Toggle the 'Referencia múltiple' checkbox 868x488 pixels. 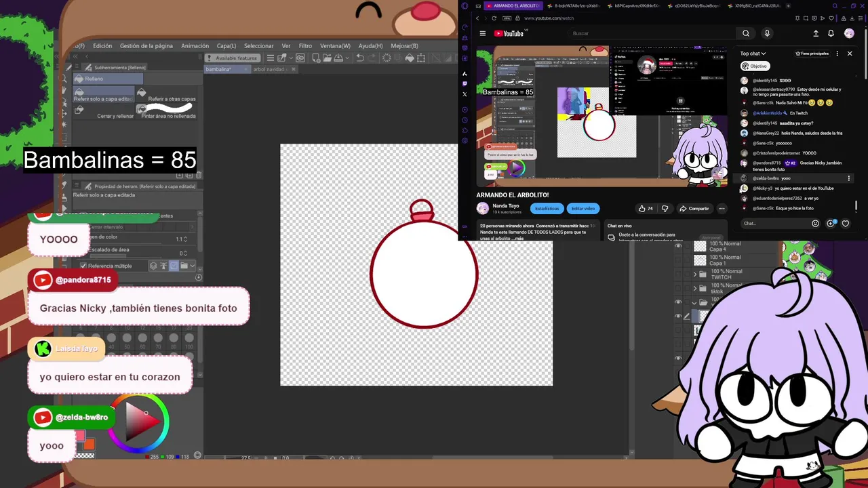(x=83, y=266)
